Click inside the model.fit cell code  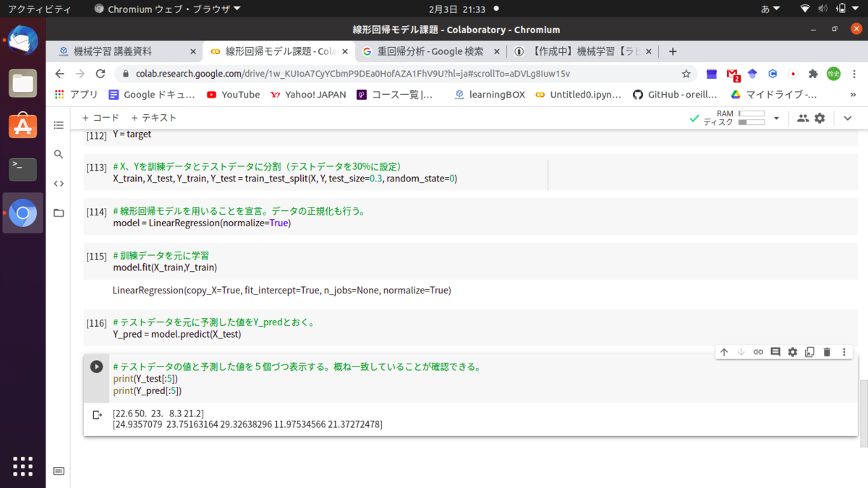coord(165,267)
